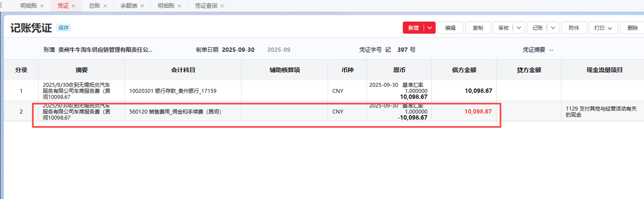
Task: Close the leftmost 明细账 tab
Action: tap(42, 6)
